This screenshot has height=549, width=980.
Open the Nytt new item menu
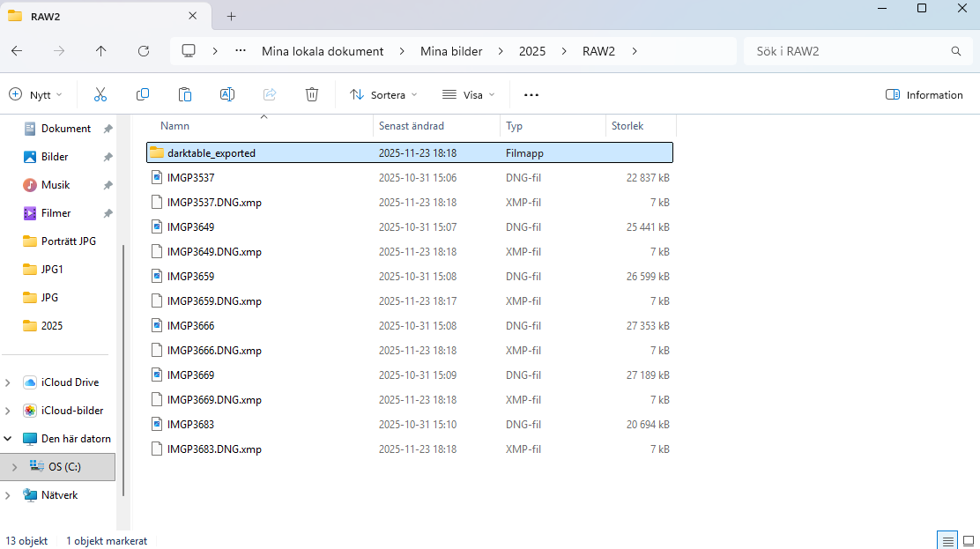pos(36,94)
